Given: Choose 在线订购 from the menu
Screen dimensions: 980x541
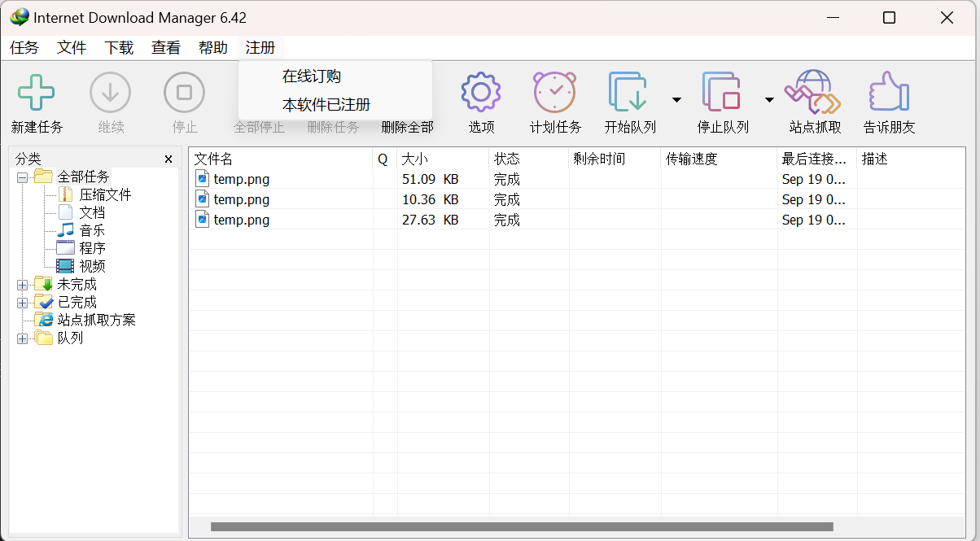Looking at the screenshot, I should pos(312,76).
